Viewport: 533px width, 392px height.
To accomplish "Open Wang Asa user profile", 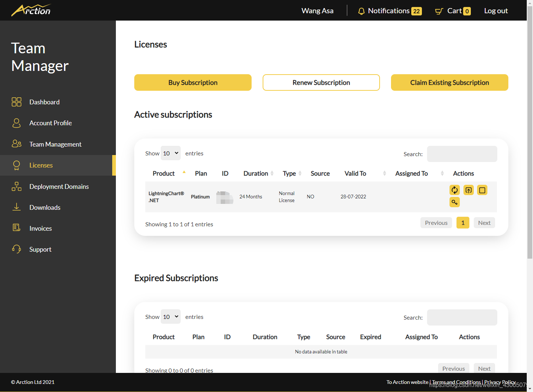I will pos(317,11).
